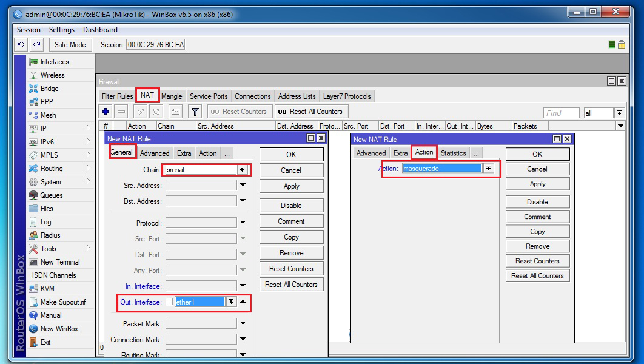644x364 pixels.
Task: Open the Out. Interface dropdown list
Action: coord(232,302)
